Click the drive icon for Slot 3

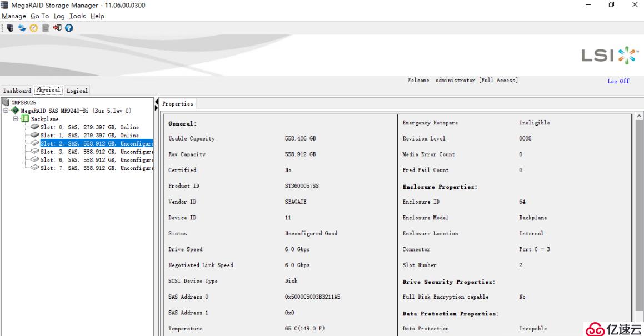pyautogui.click(x=34, y=151)
